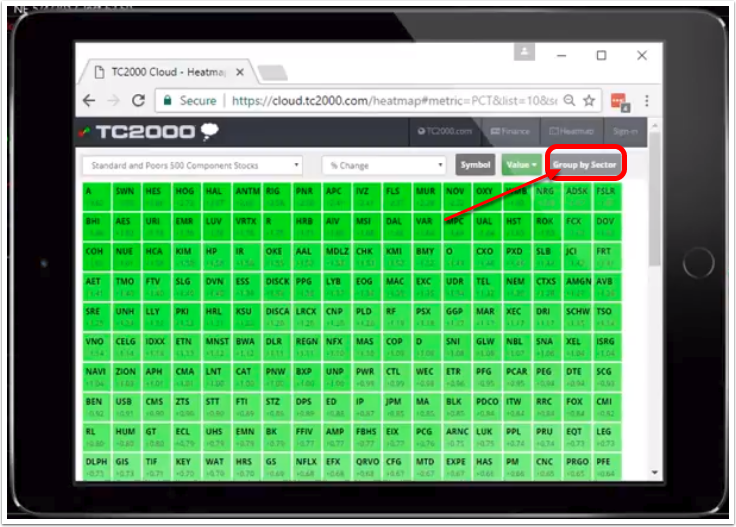Open the TC2000.com header link
Viewport: 736px width, 527px height.
click(445, 131)
